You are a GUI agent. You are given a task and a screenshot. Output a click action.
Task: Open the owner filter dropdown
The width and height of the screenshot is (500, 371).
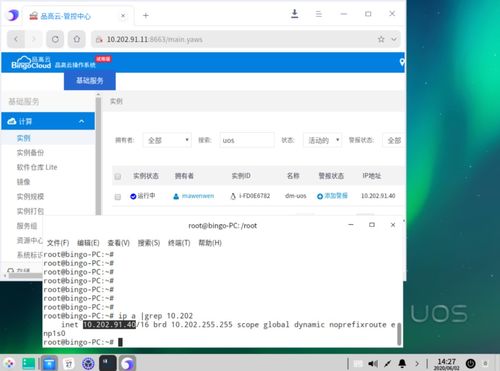point(168,140)
